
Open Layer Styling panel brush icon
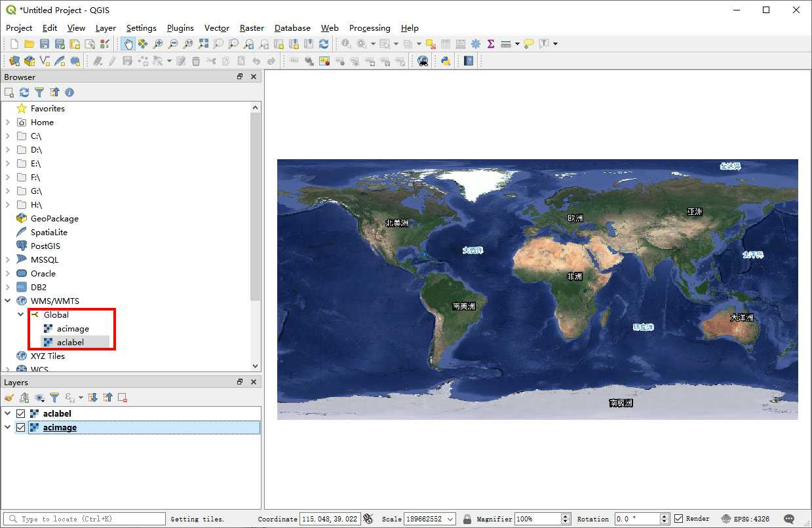click(x=9, y=398)
